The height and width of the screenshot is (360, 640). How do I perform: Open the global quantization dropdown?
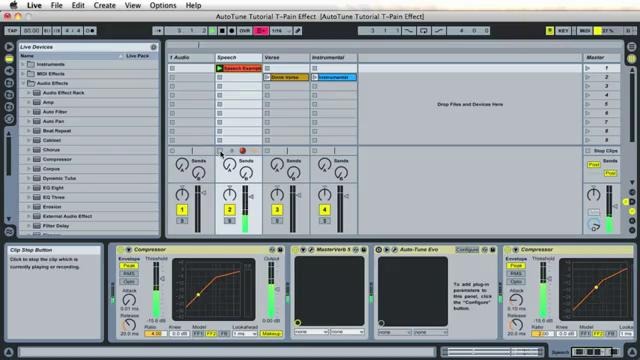click(281, 31)
